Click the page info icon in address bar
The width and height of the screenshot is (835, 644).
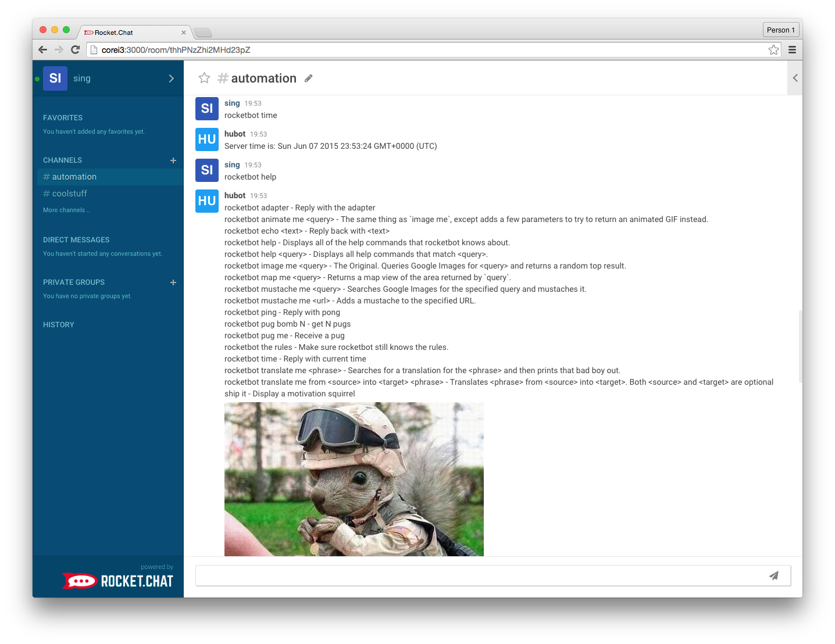click(94, 50)
